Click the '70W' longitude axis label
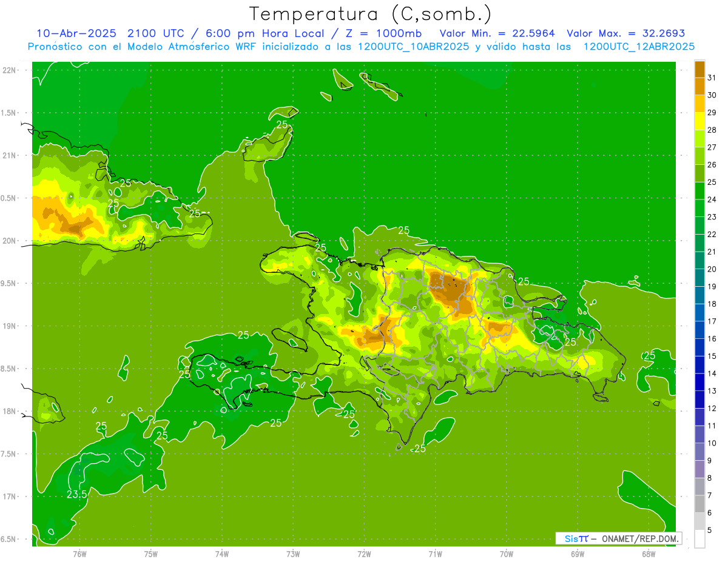This screenshot has height=562, width=728. coord(507,554)
